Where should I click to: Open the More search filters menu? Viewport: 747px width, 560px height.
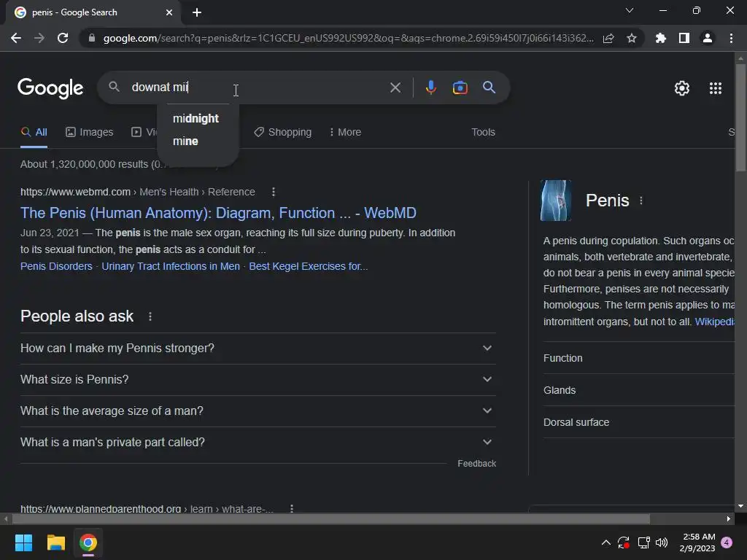click(x=345, y=133)
